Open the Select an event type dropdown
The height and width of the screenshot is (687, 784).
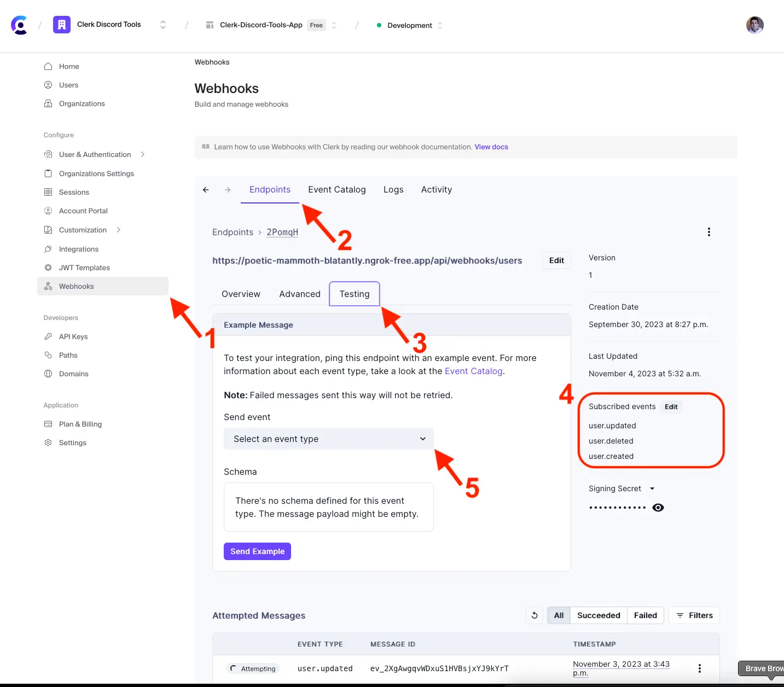point(329,439)
